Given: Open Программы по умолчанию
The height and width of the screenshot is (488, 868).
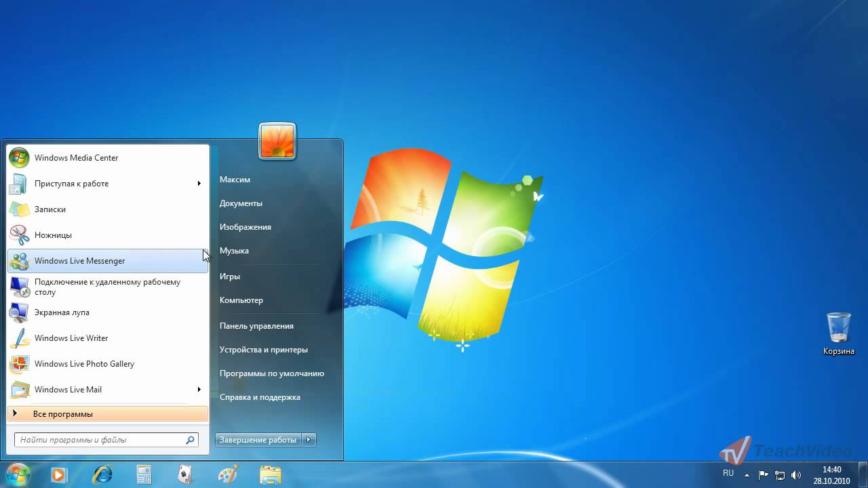Looking at the screenshot, I should click(x=272, y=373).
